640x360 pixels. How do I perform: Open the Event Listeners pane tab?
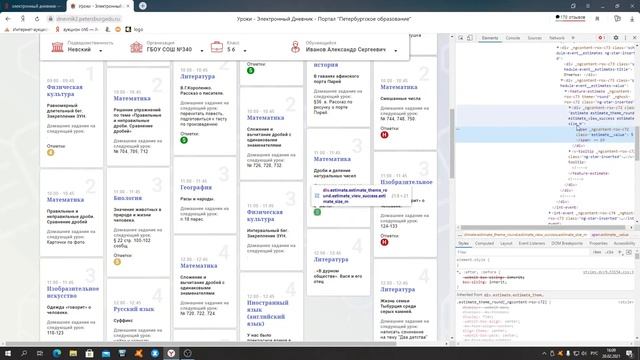[x=532, y=244]
